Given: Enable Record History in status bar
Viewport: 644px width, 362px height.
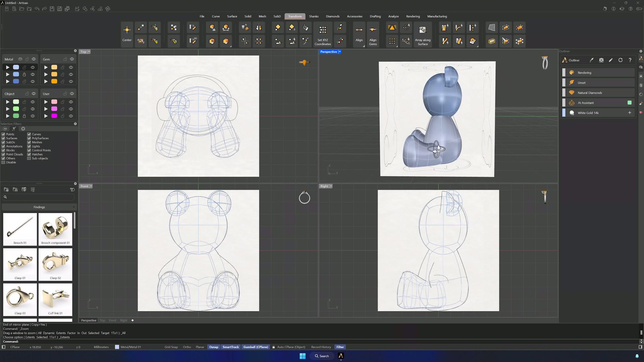Looking at the screenshot, I should 321,347.
